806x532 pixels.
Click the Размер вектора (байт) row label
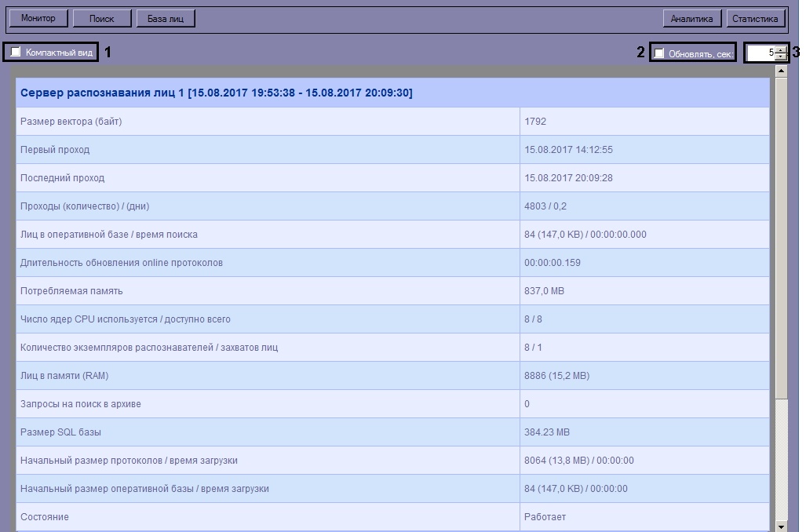(71, 122)
